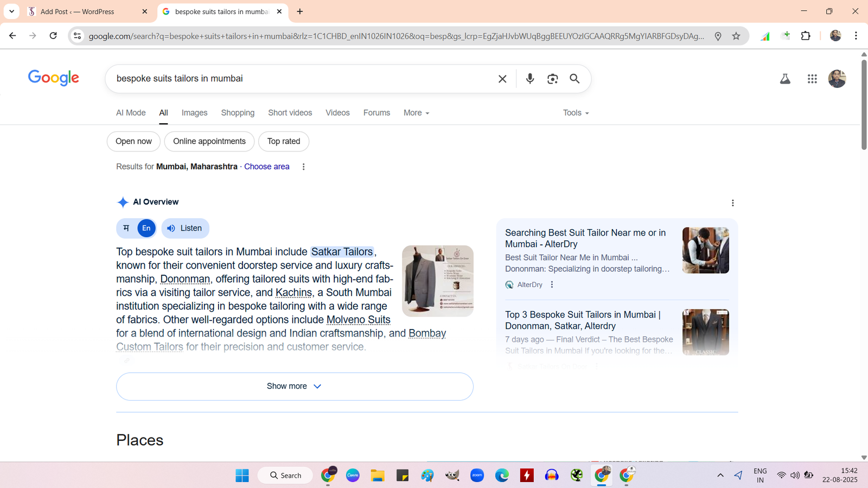Bookmark this page with star icon
868x488 pixels.
point(736,36)
